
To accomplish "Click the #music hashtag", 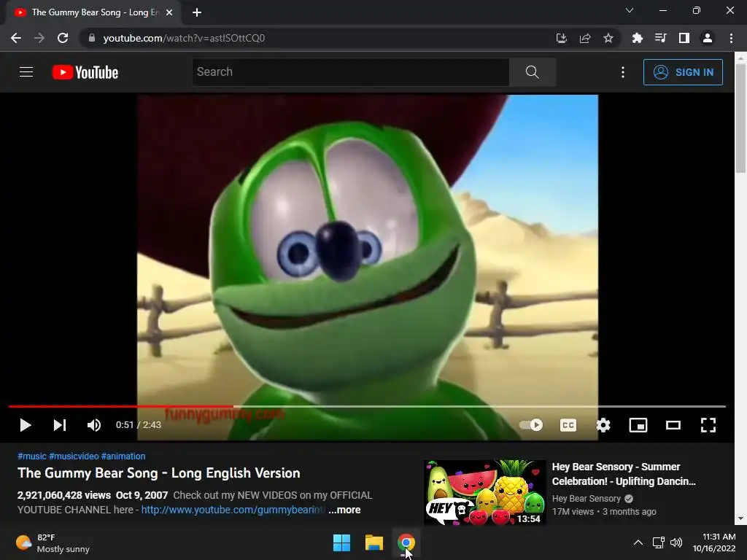I will coord(32,456).
